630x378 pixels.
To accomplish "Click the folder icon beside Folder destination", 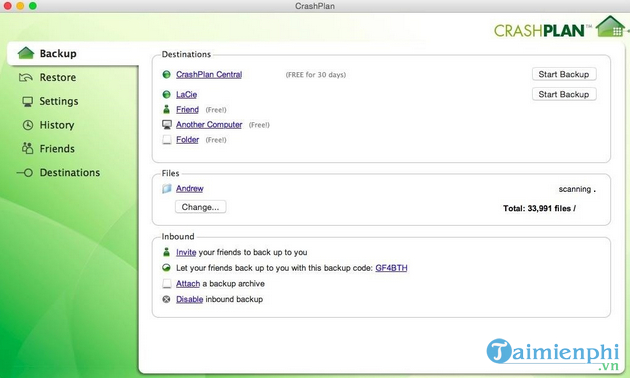I will [x=167, y=140].
